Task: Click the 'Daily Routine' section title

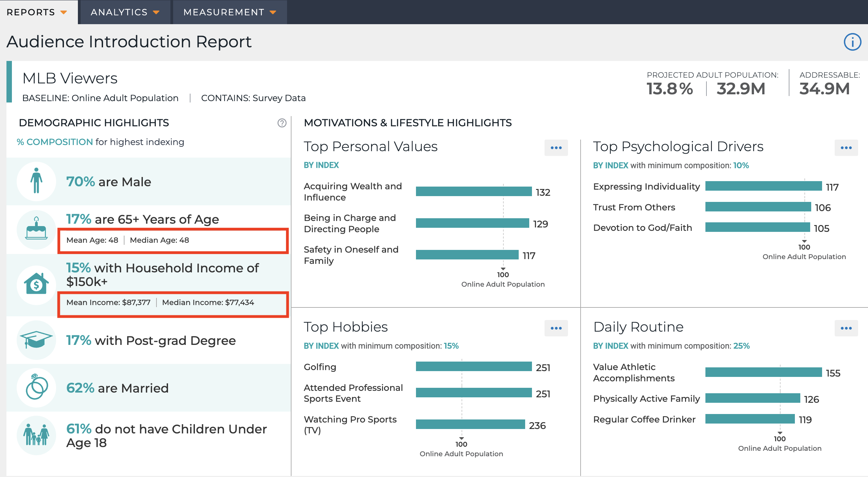Action: pyautogui.click(x=638, y=327)
